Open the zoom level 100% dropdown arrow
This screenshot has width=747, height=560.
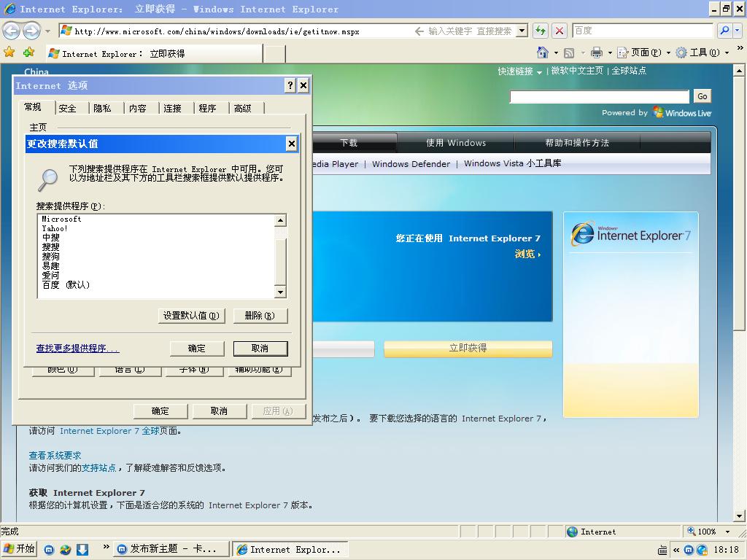click(727, 532)
